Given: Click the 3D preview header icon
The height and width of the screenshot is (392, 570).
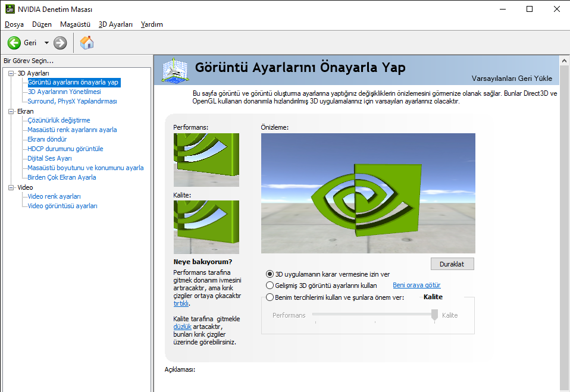Looking at the screenshot, I should pos(175,70).
